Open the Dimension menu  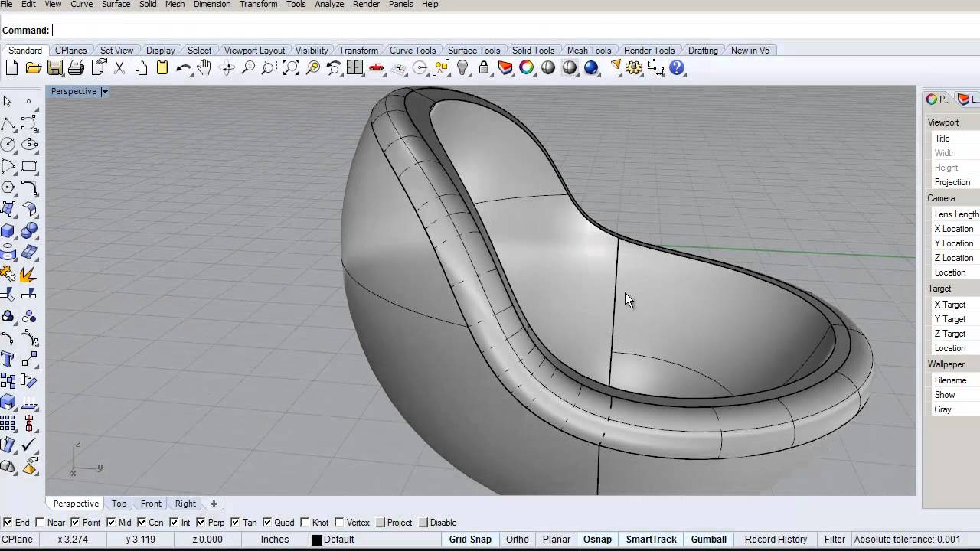212,5
